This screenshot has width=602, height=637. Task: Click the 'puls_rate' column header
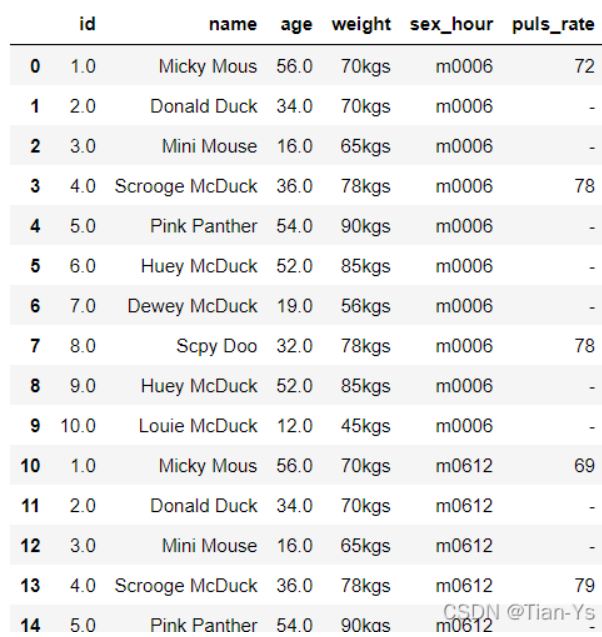[x=553, y=25]
